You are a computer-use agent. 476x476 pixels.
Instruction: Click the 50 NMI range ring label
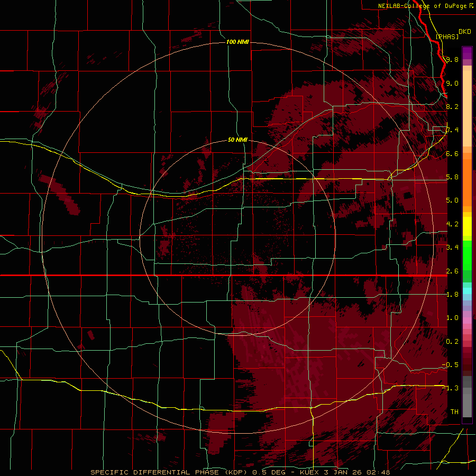[237, 140]
